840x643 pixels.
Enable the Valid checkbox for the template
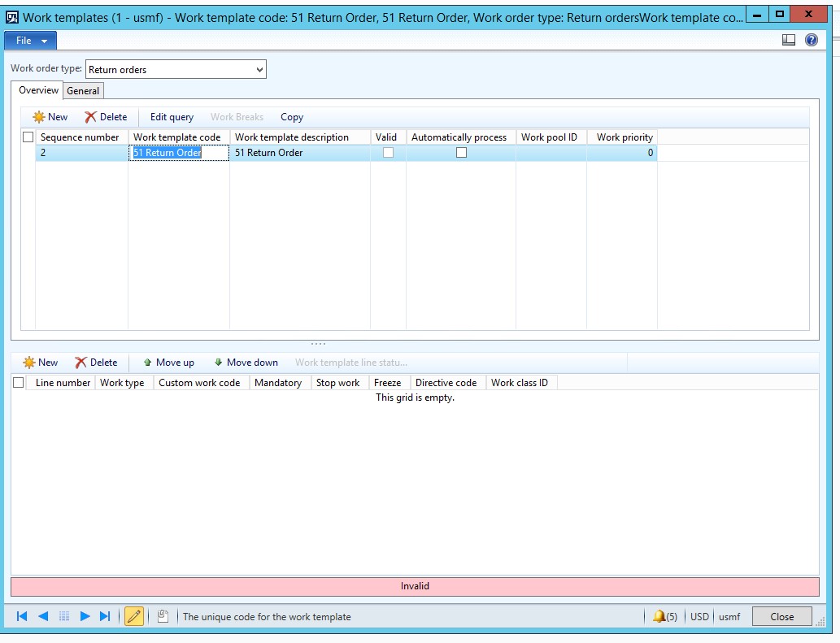(388, 153)
